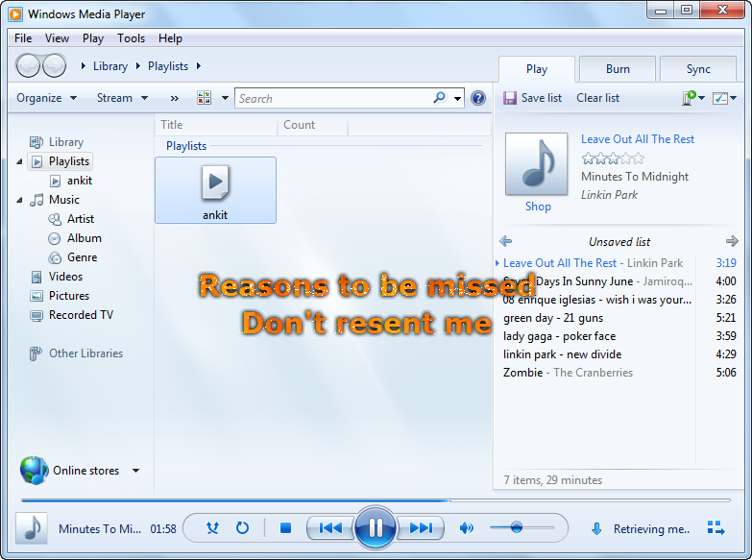Click Playlists in the breadcrumb
This screenshot has width=752, height=560.
point(168,66)
